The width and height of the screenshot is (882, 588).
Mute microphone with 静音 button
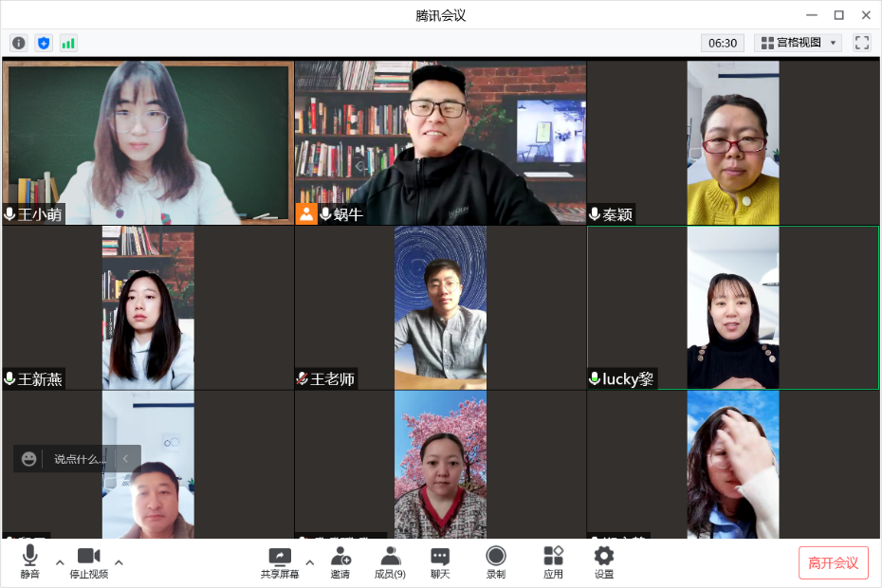coord(30,561)
